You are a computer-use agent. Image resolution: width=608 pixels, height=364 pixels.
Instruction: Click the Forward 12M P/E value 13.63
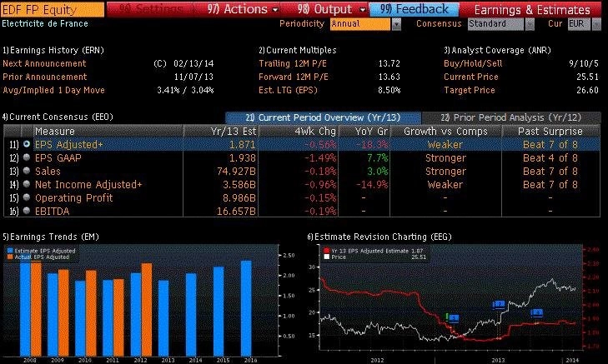389,77
